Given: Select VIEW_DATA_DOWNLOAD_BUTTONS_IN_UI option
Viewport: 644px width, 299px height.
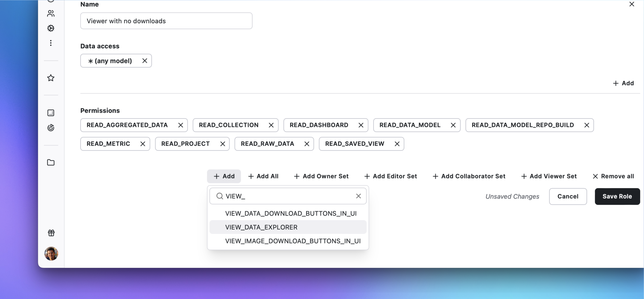Looking at the screenshot, I should [288, 214].
